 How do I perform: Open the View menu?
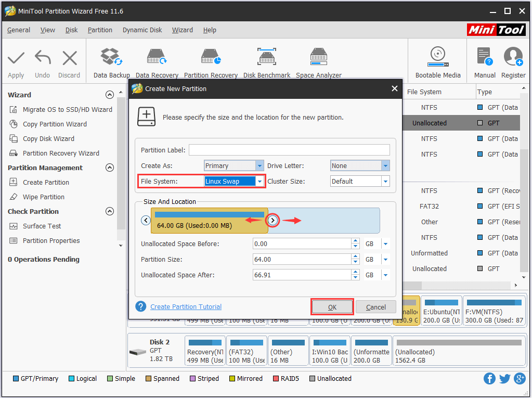tap(47, 30)
